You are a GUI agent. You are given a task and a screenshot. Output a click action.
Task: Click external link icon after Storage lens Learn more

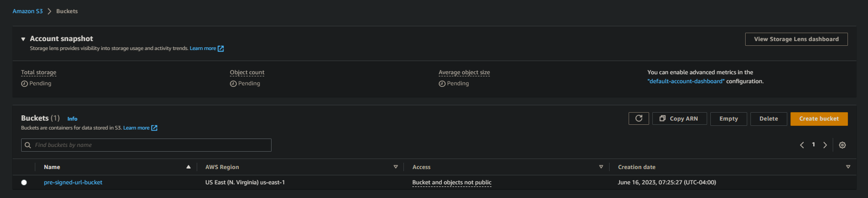[x=221, y=48]
